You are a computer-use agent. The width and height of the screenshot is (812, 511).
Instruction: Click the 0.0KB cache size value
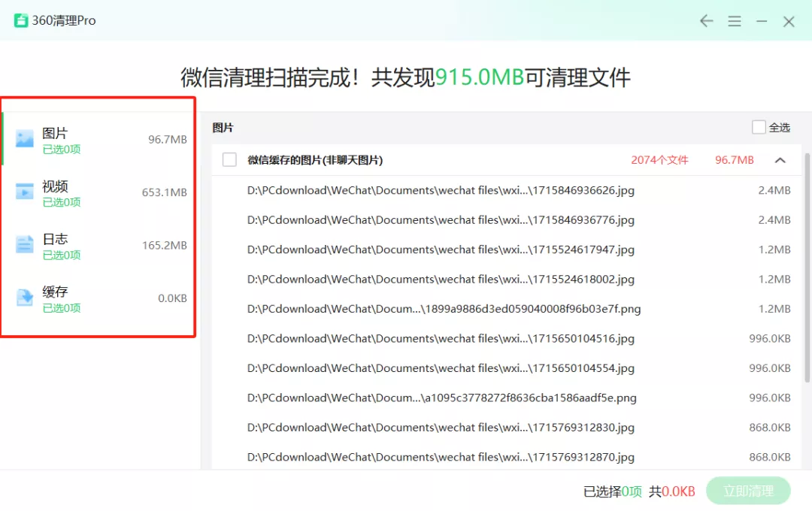click(172, 298)
